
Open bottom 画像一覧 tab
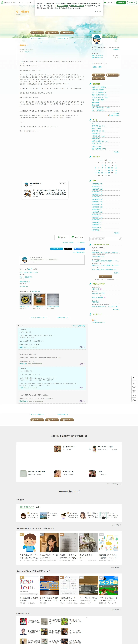point(67,420)
